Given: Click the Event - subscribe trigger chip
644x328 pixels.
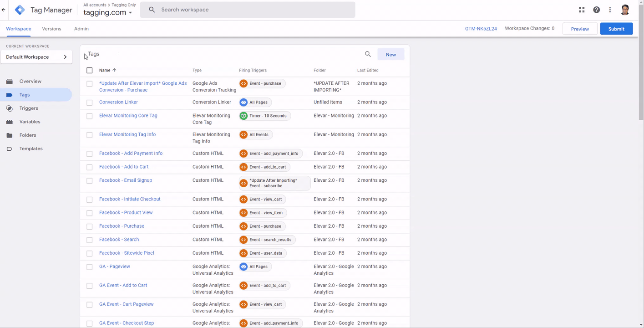Looking at the screenshot, I should [274, 183].
